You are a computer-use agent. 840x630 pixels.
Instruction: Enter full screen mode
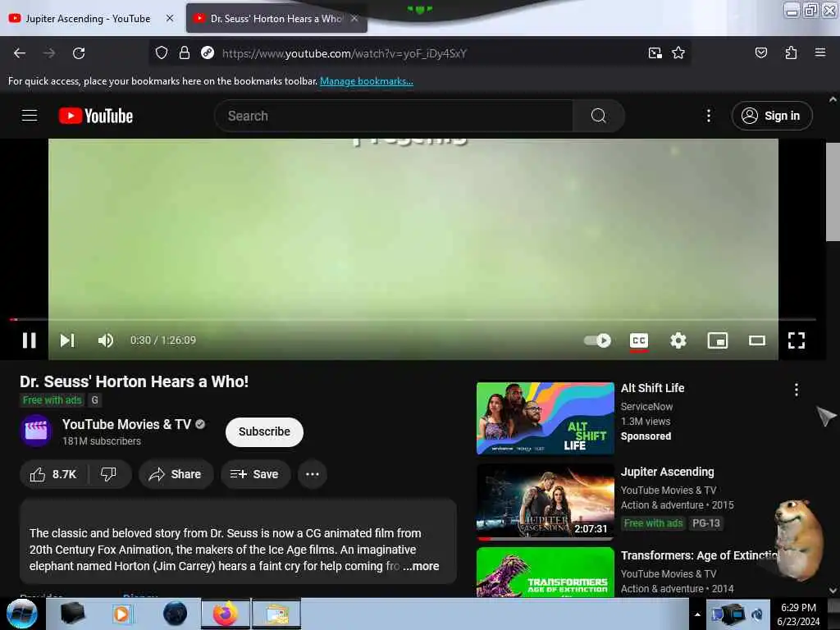pos(796,340)
